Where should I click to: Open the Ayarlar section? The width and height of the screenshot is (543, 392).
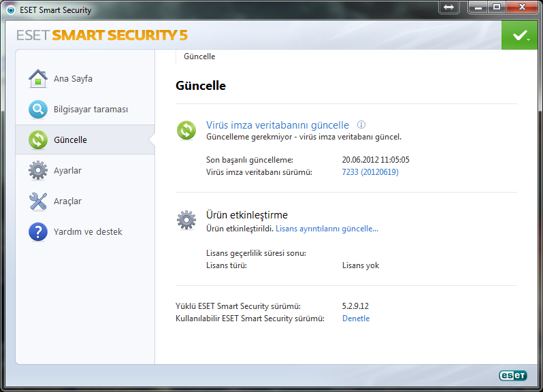(x=67, y=171)
